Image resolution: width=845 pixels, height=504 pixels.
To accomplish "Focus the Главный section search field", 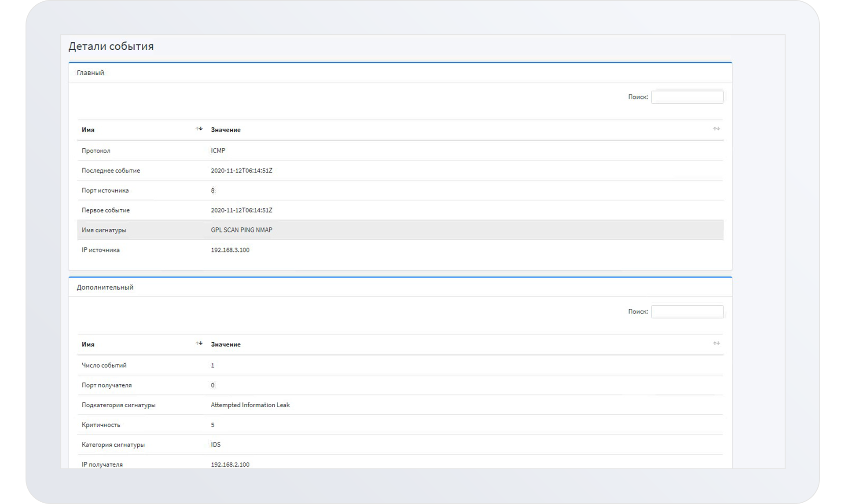I will click(x=687, y=97).
